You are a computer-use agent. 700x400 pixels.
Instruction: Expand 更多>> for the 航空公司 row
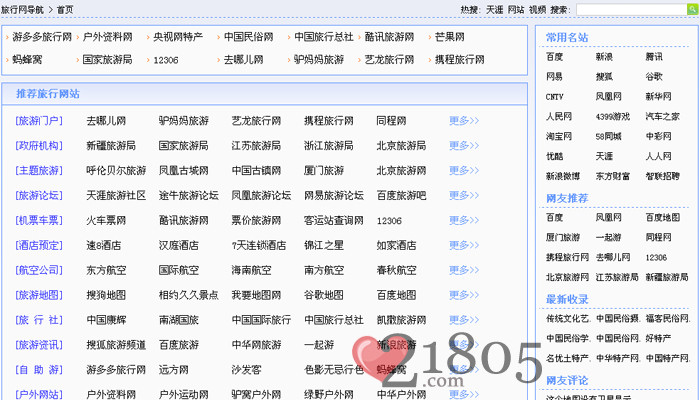coord(463,270)
